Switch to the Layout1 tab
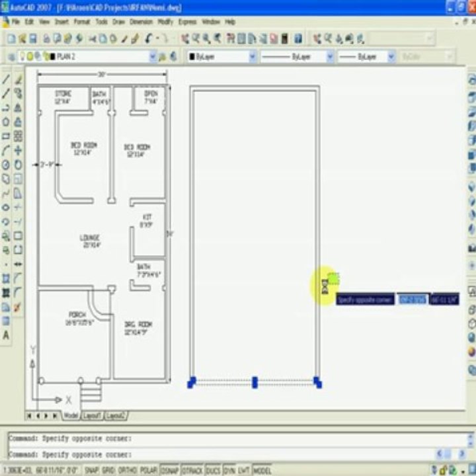The image size is (476, 476). click(x=92, y=416)
